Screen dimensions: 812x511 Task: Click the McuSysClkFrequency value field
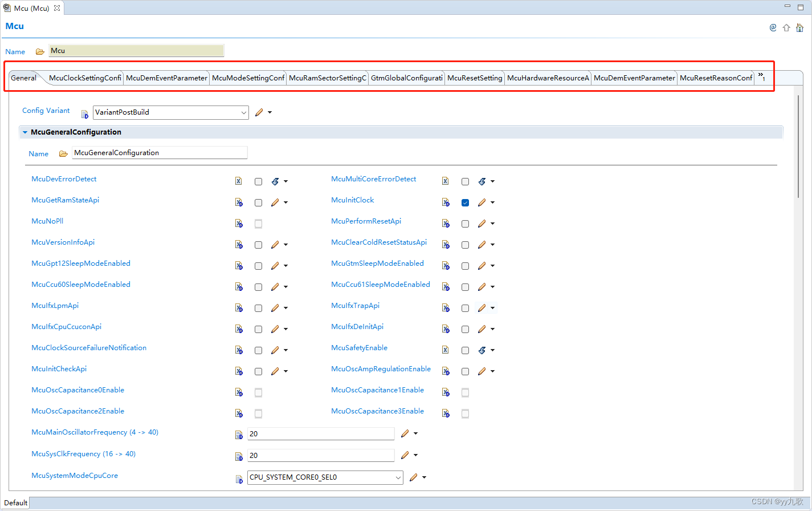click(x=321, y=456)
